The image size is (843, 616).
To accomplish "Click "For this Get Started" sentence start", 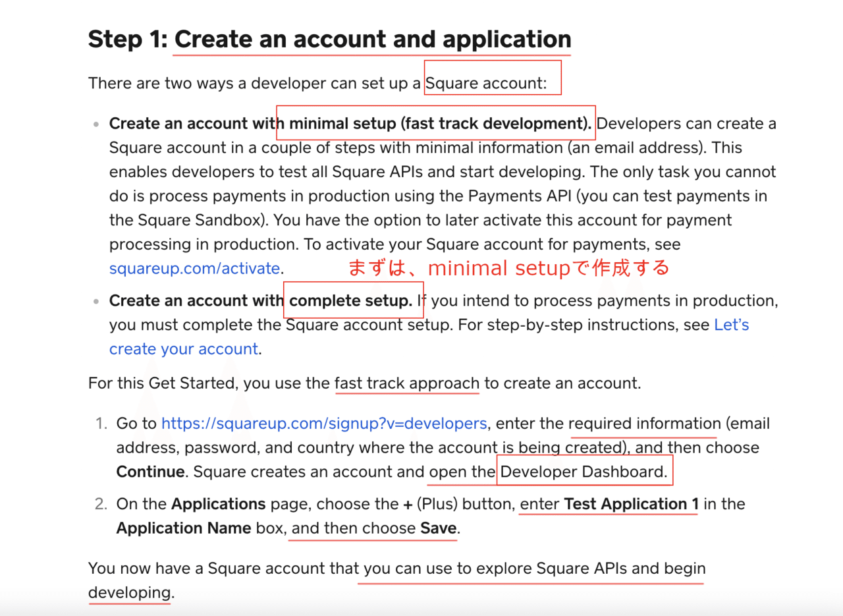I will (x=164, y=383).
